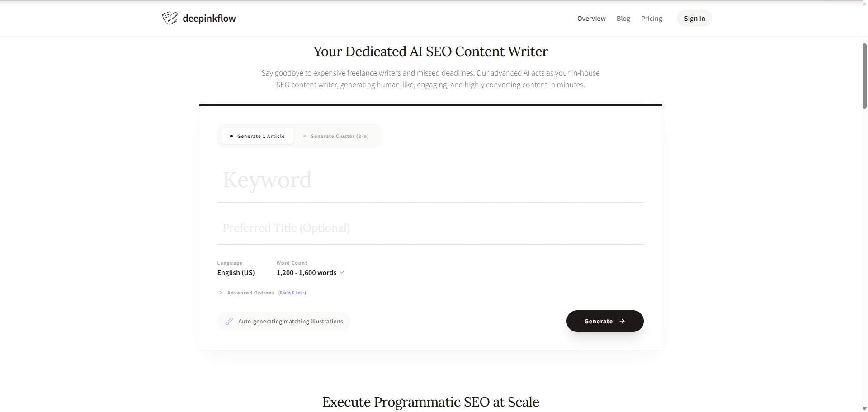
Task: Select the Generate Cluster (2-n) option
Action: click(336, 136)
